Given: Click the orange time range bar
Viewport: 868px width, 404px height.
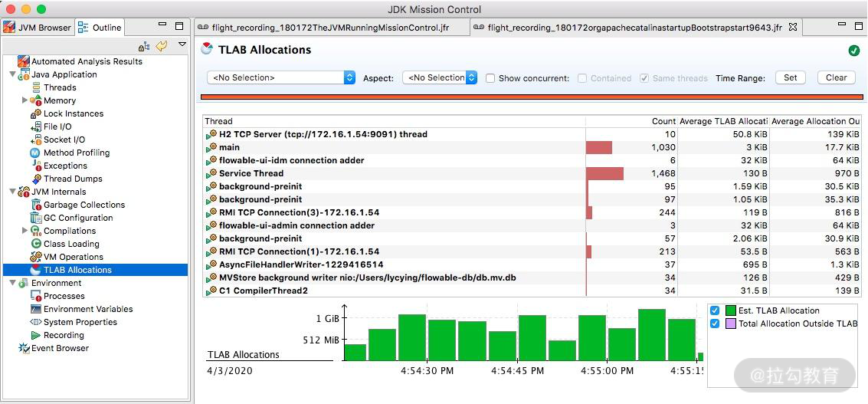Looking at the screenshot, I should tap(532, 97).
